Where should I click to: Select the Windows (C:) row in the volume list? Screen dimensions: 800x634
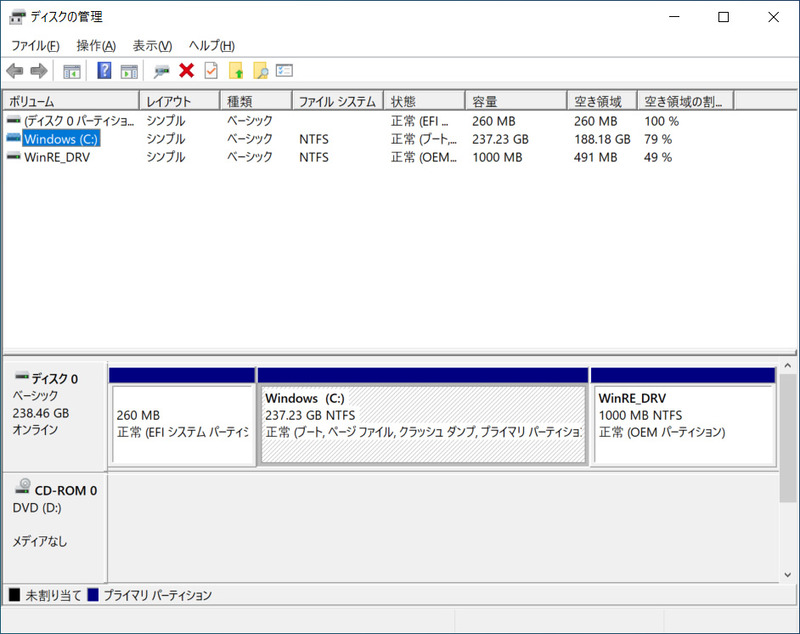point(60,139)
